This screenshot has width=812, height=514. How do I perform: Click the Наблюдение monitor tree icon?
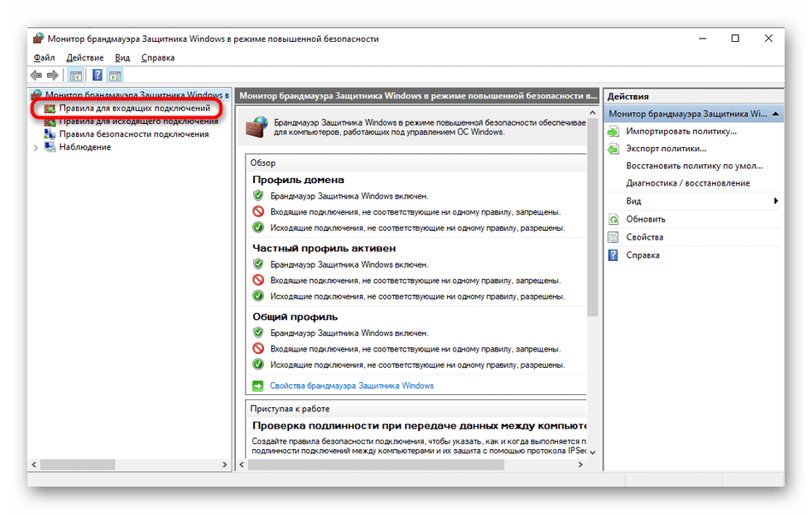coord(50,146)
